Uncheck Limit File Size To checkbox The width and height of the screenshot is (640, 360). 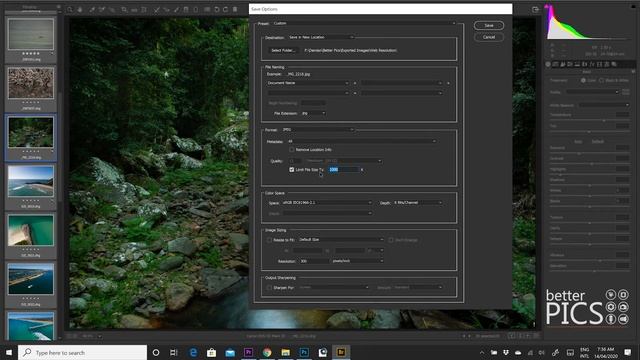coord(292,169)
